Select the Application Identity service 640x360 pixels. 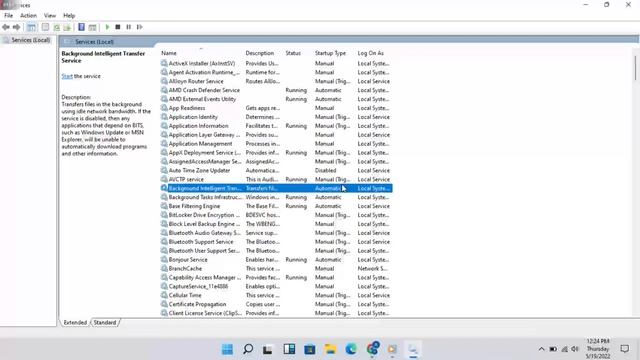pos(276,117)
